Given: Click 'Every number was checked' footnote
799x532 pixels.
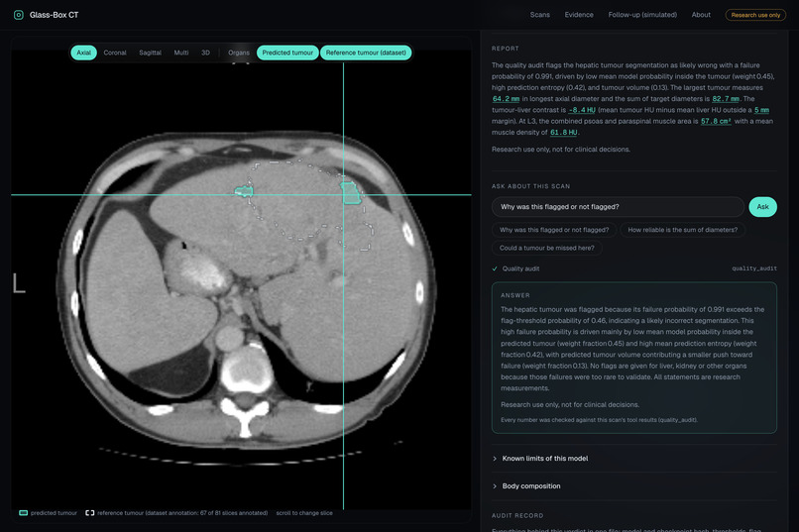Looking at the screenshot, I should (x=599, y=420).
